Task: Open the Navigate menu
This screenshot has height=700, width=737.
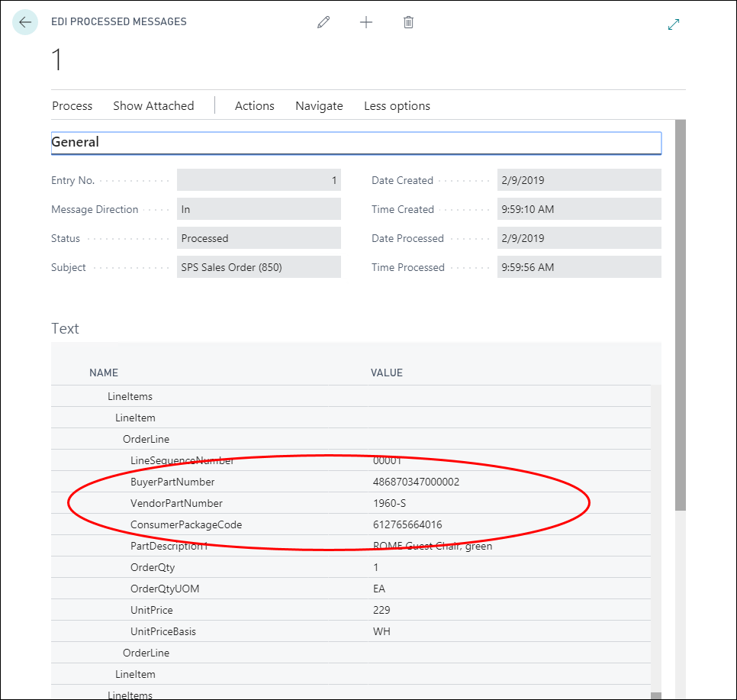Action: 319,106
